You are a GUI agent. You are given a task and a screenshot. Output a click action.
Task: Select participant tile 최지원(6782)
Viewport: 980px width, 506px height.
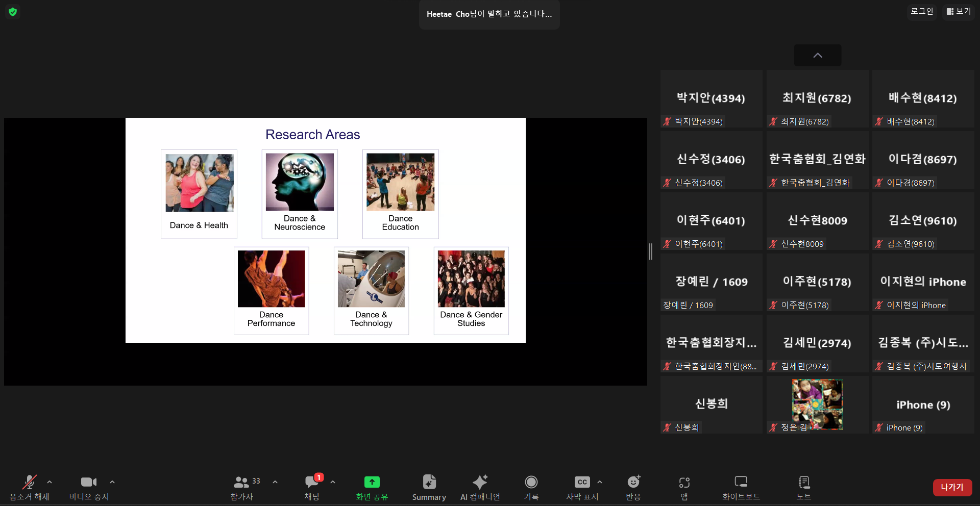coord(818,98)
